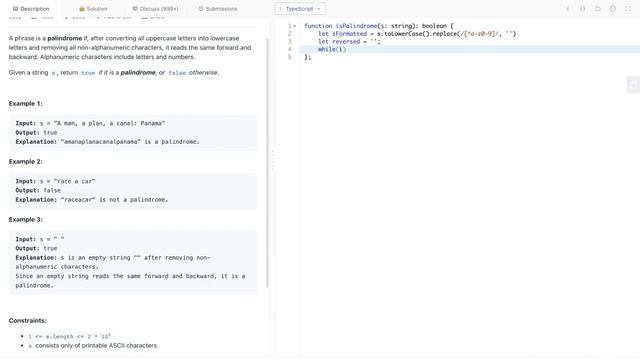
Task: Click the closing '};' on line 5
Action: pyautogui.click(x=307, y=57)
